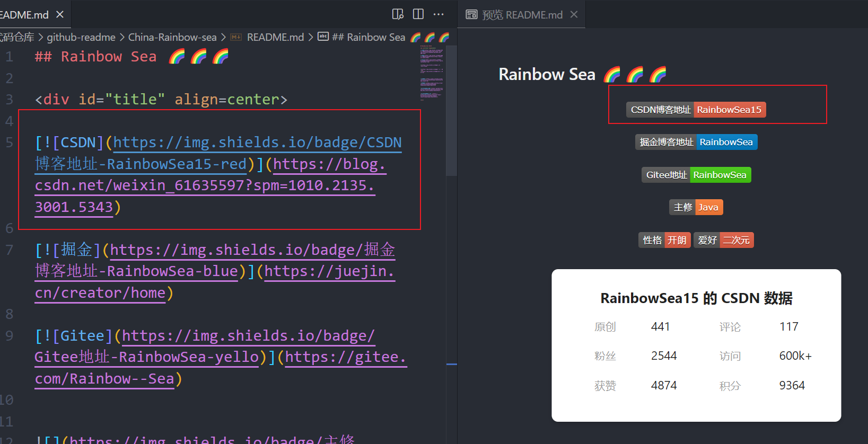This screenshot has width=868, height=444.
Task: Open the CSDN博客地址 RainbowSea15 badge link
Action: [x=696, y=110]
